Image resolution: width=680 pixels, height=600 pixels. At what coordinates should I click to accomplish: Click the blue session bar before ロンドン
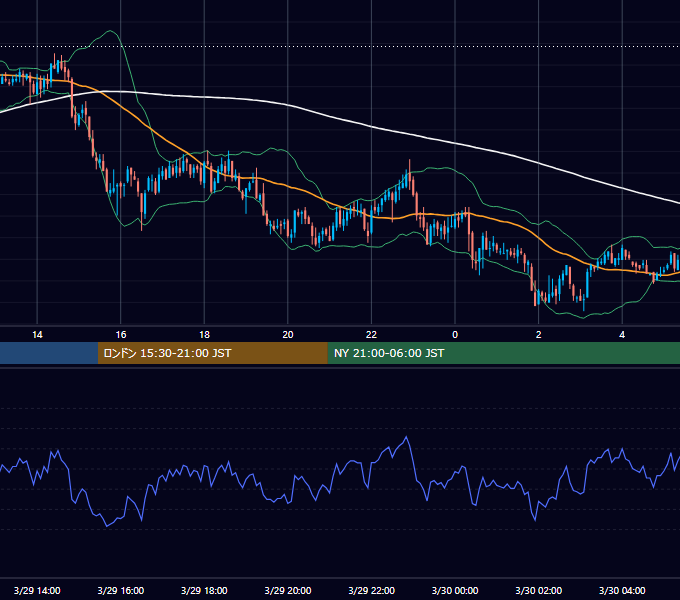[49, 353]
